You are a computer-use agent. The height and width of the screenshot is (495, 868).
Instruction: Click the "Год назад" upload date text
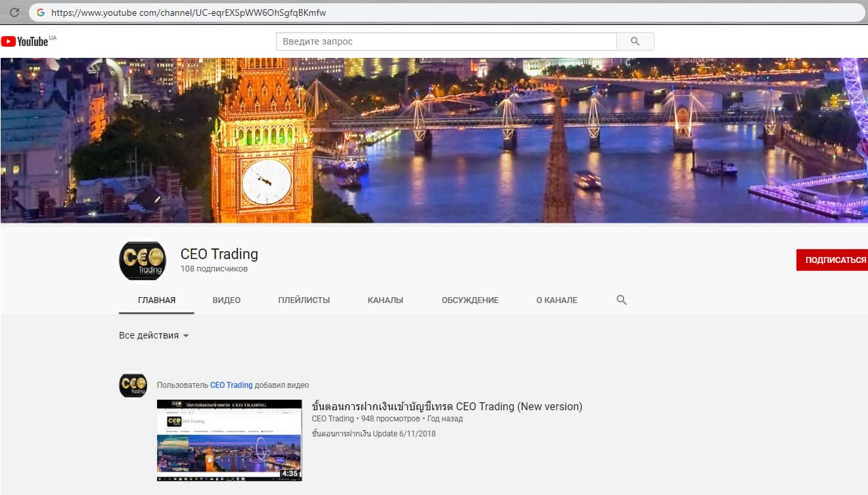445,419
